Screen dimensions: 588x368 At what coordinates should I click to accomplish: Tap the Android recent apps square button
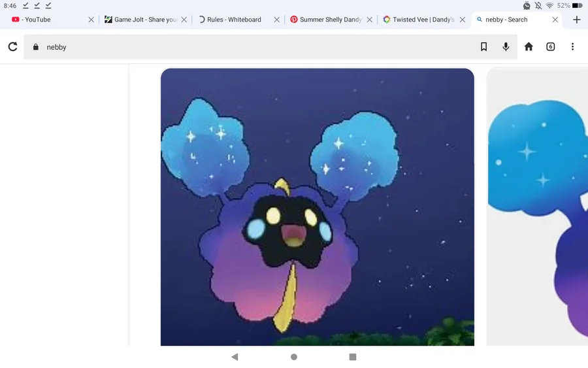point(353,357)
